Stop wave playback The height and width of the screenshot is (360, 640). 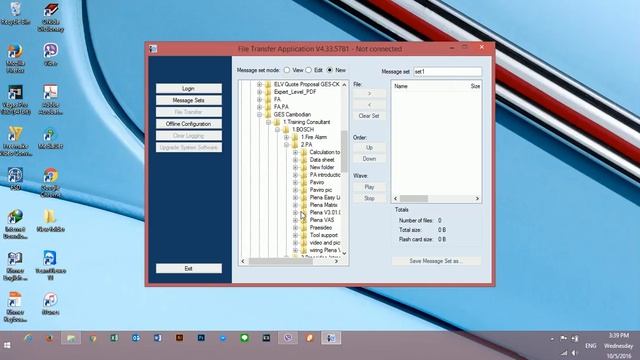coord(369,198)
